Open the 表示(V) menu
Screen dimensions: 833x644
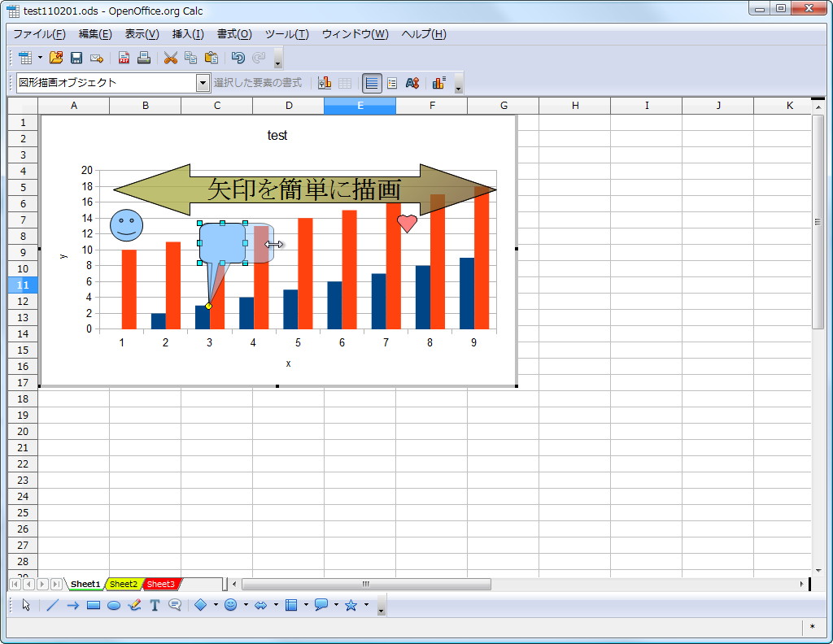(142, 34)
